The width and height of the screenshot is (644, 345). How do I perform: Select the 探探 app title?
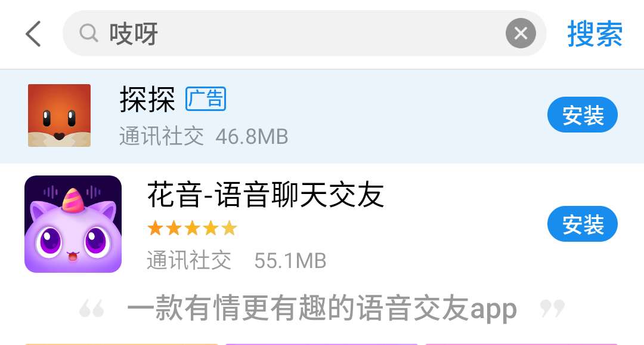[x=147, y=100]
